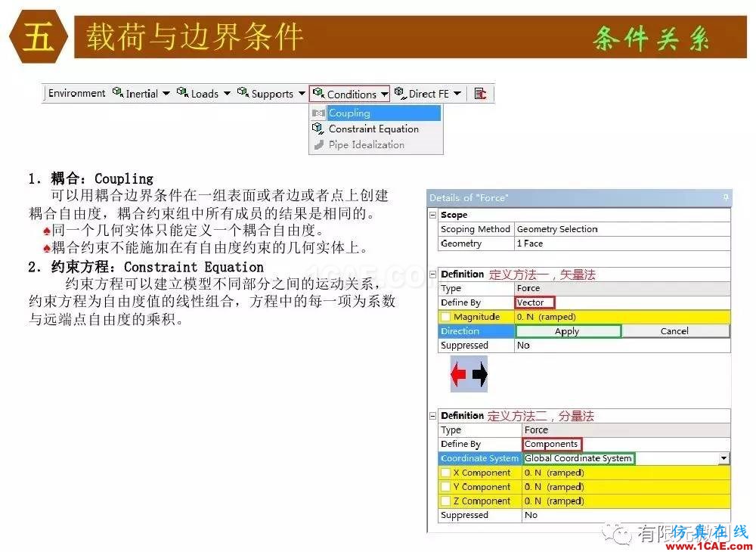
Task: Click the Direct FE toolbar icon
Action: (400, 92)
